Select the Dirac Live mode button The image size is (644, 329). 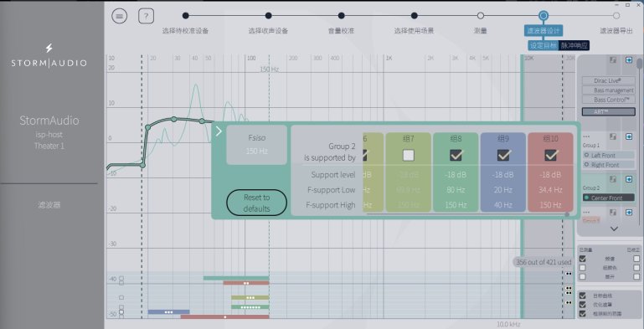pyautogui.click(x=608, y=80)
